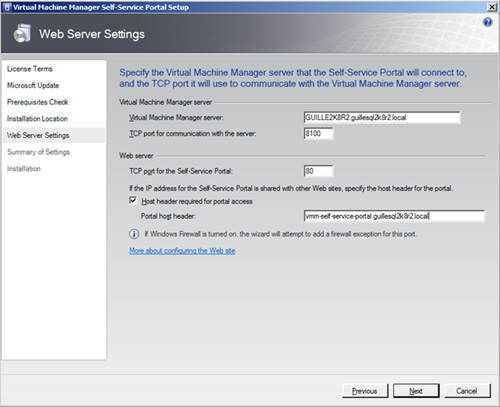Click the Portal host header text box
This screenshot has height=407, width=500.
pyautogui.click(x=394, y=216)
